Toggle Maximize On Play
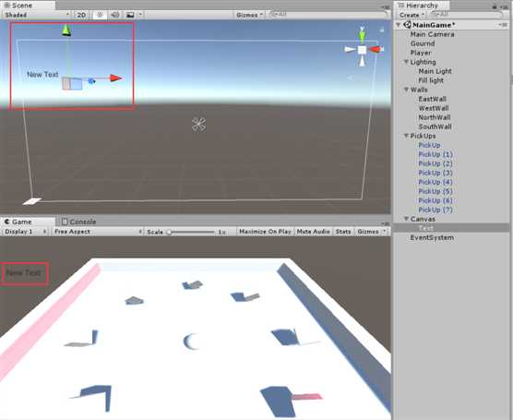 coord(265,232)
